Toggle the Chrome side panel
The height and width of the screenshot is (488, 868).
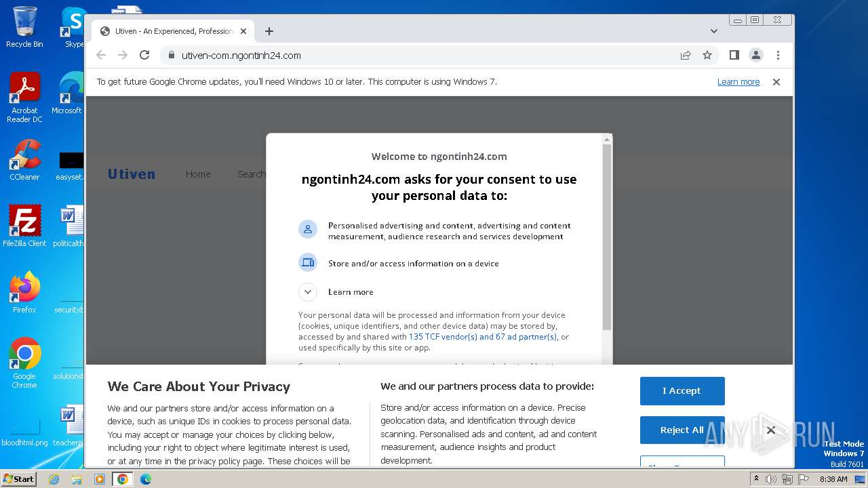point(734,55)
